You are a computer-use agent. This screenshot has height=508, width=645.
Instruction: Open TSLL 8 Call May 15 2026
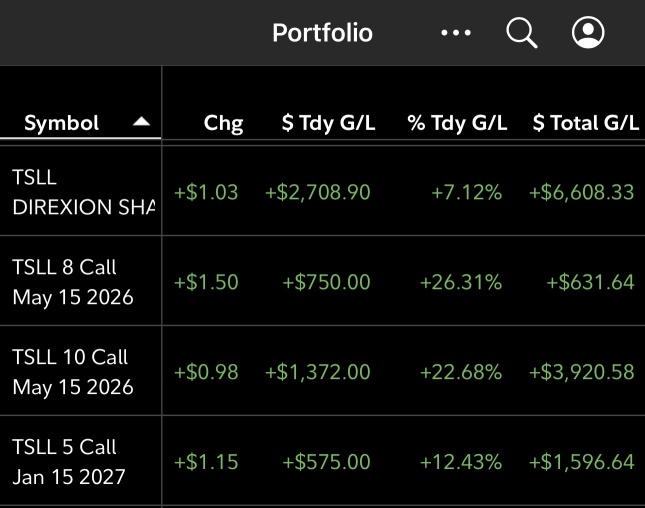81,282
